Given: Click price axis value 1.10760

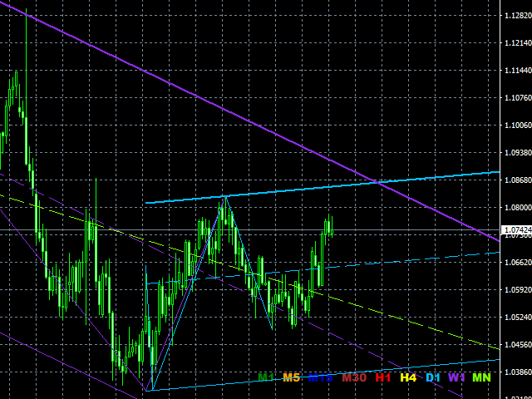Looking at the screenshot, I should (x=518, y=98).
